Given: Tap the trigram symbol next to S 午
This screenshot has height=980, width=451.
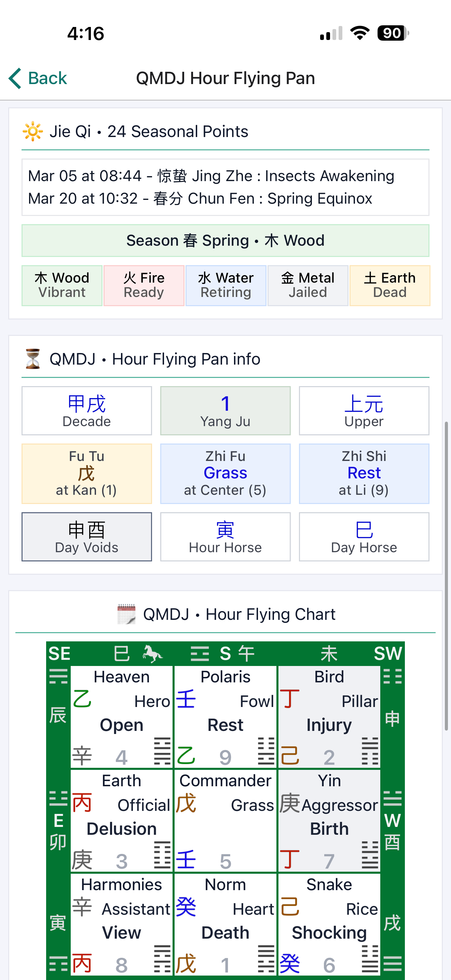Looking at the screenshot, I should click(x=200, y=654).
